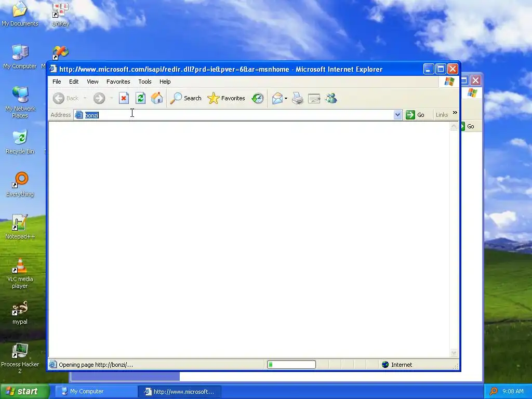Expand the address bar dropdown list
This screenshot has width=532, height=399.
coord(397,115)
